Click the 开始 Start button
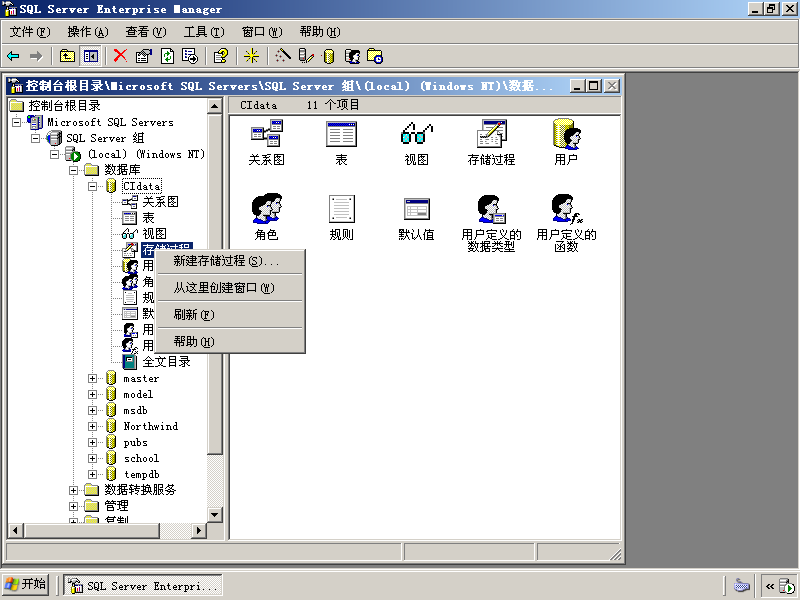This screenshot has width=800, height=600. pos(25,585)
